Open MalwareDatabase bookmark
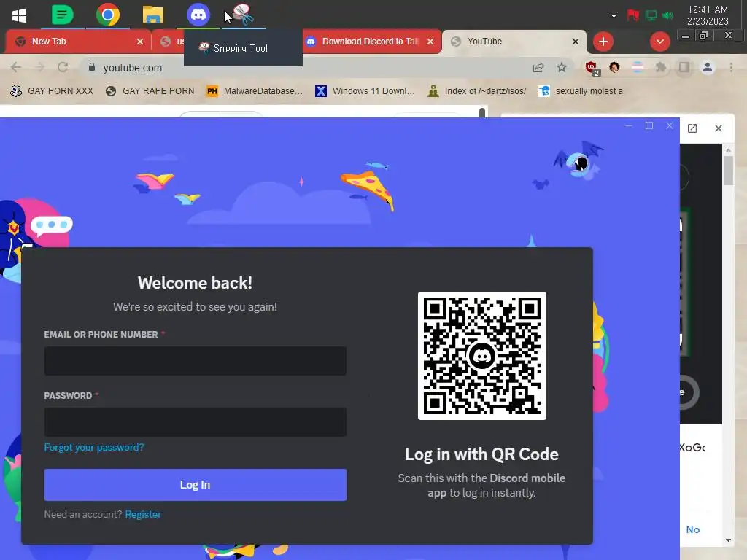Screen dimensions: 747x560 point(255,91)
